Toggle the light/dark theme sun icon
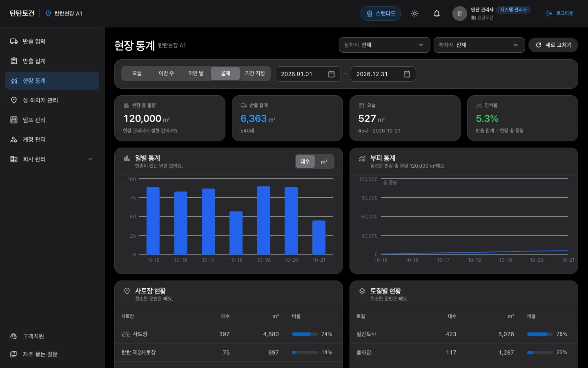This screenshot has width=588, height=368. 414,13
